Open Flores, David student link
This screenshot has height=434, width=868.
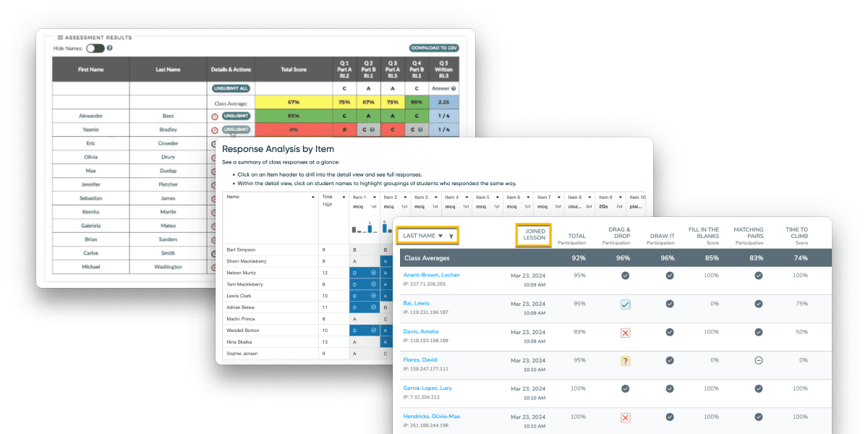point(420,359)
